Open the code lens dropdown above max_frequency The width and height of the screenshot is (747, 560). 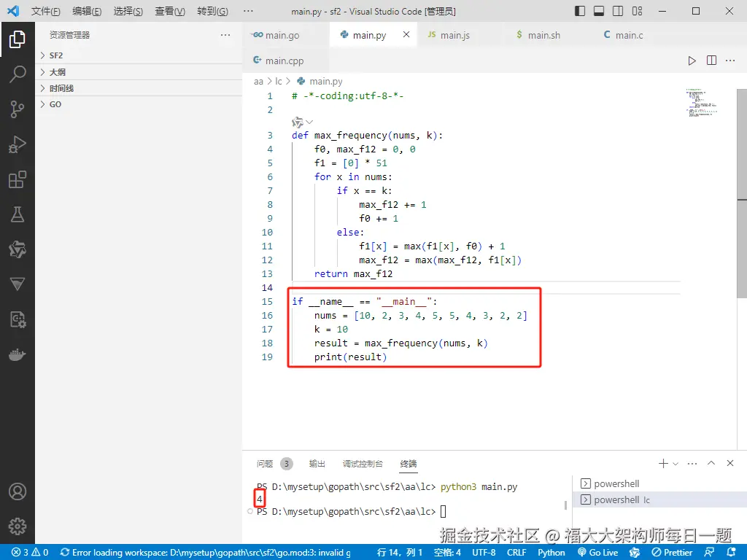pos(309,122)
